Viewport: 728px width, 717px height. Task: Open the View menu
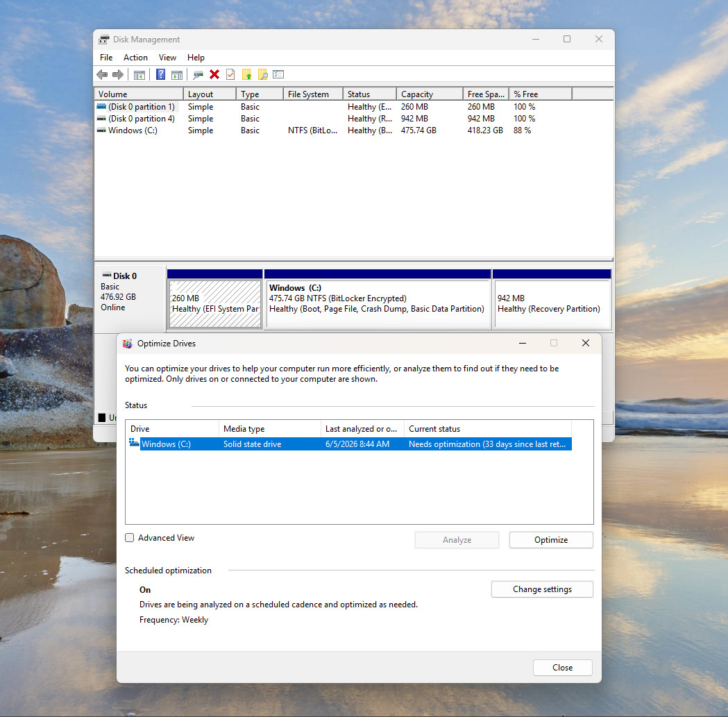coord(168,58)
